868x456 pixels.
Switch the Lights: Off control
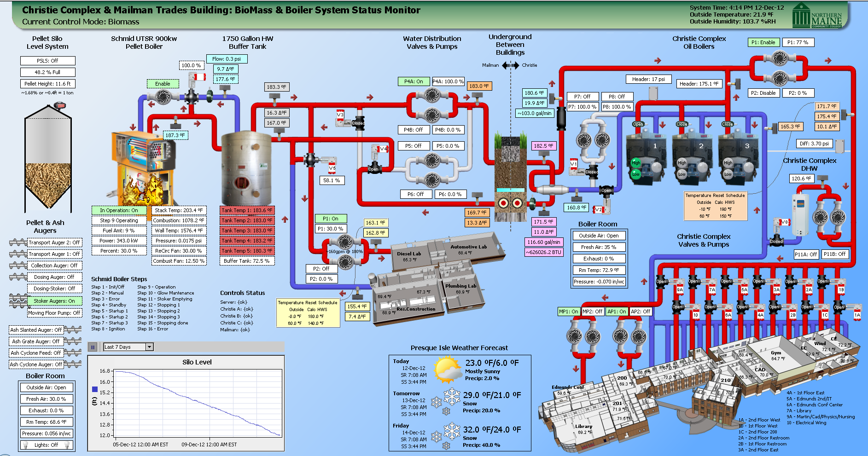47,445
